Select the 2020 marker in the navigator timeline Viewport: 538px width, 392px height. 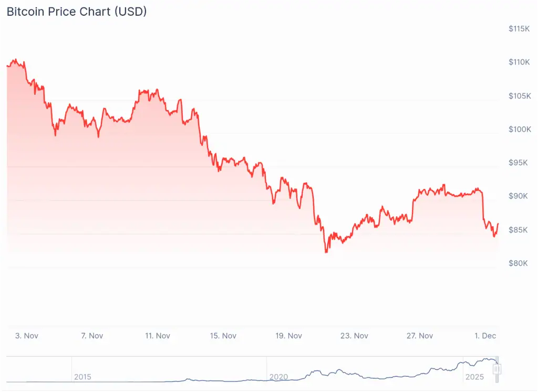point(278,377)
